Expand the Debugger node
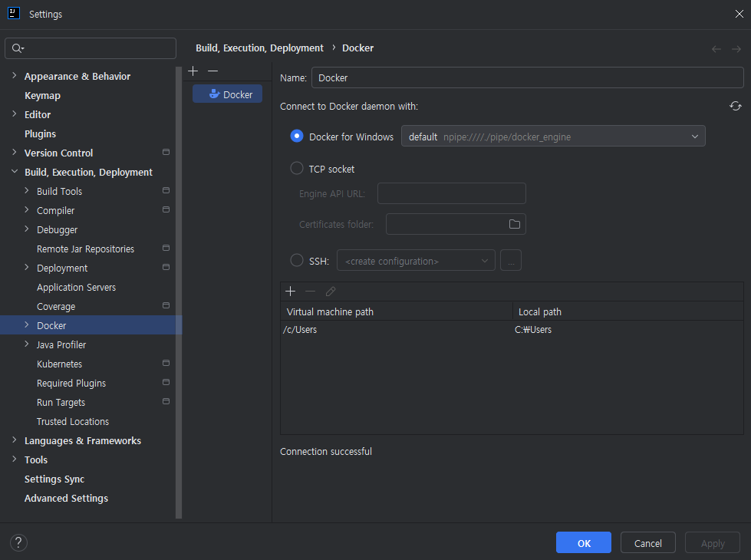The image size is (751, 560). coord(27,229)
